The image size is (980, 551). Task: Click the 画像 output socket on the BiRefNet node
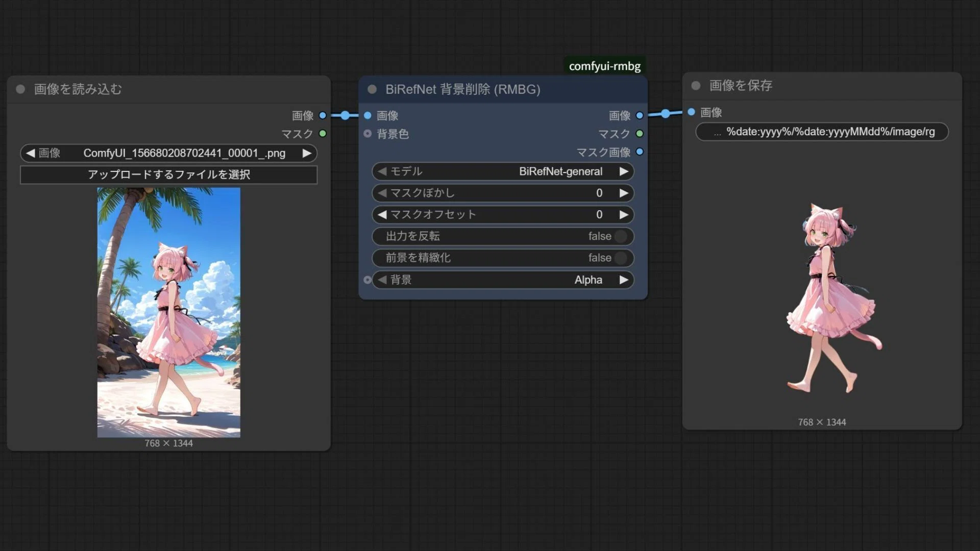point(640,116)
